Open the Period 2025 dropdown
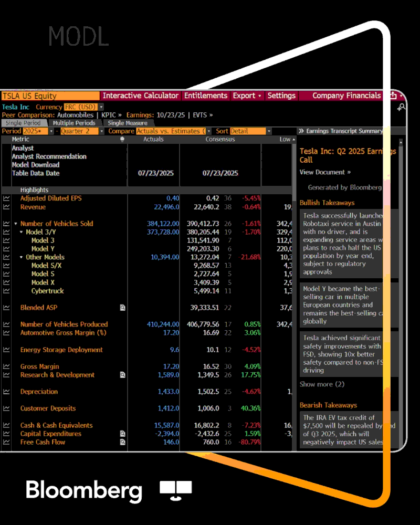The width and height of the screenshot is (420, 525). [x=51, y=131]
